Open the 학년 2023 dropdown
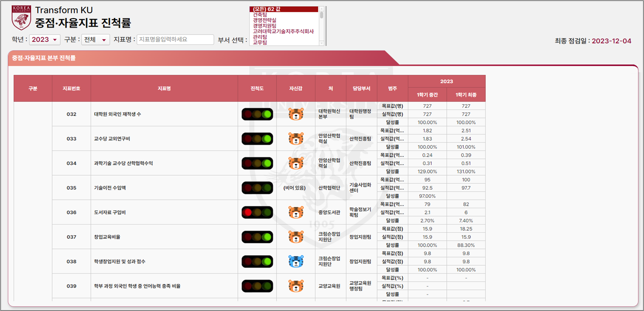 click(44, 39)
